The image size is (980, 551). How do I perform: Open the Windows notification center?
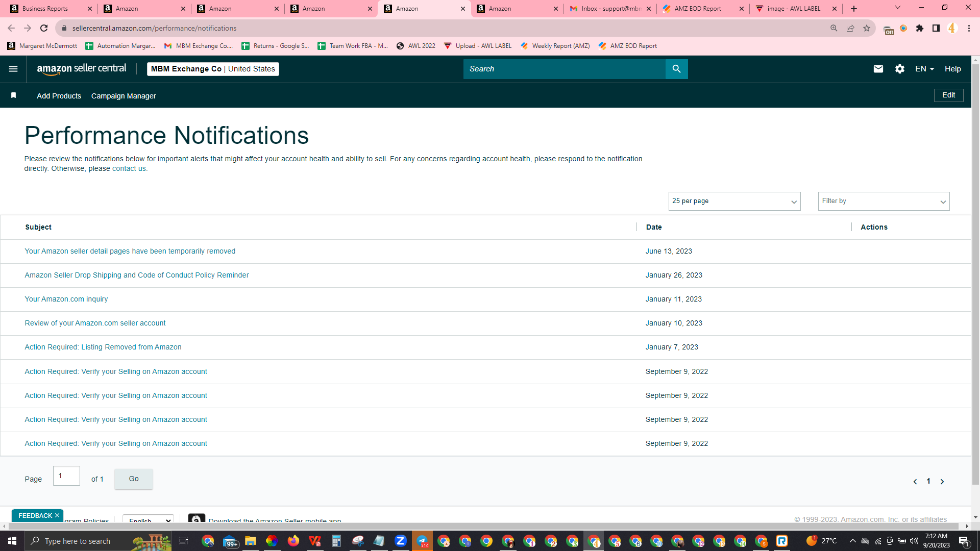(964, 541)
